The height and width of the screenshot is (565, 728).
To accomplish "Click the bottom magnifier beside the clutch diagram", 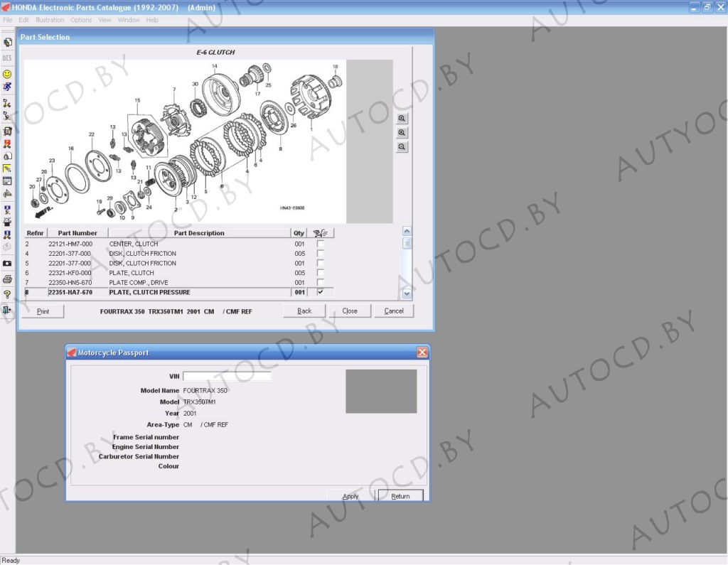I will click(402, 147).
